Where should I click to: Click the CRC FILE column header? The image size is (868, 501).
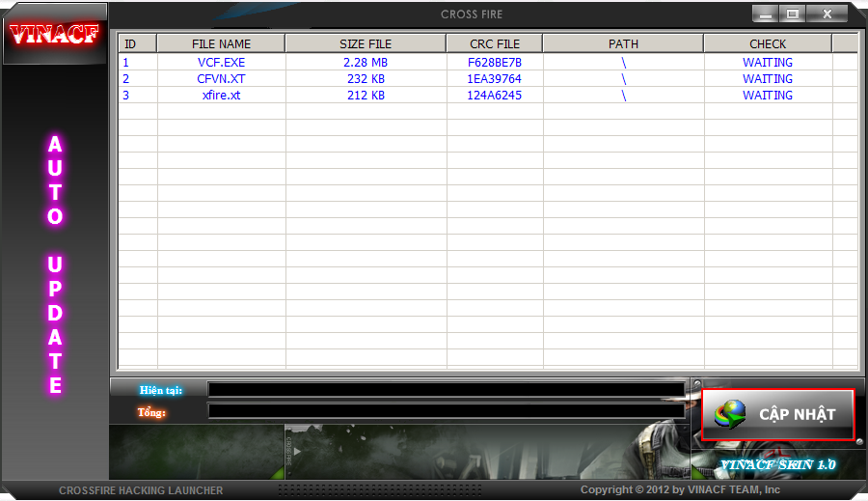[x=495, y=43]
